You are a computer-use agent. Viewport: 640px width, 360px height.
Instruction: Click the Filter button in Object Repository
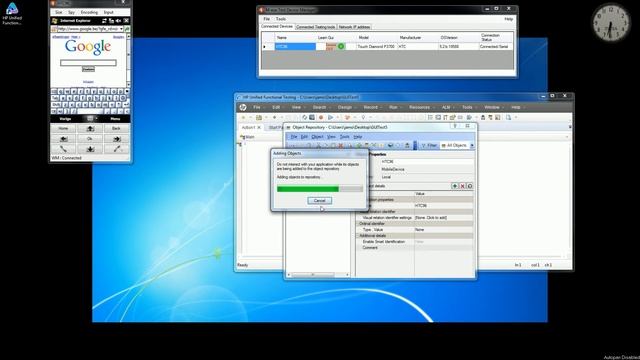click(x=429, y=145)
